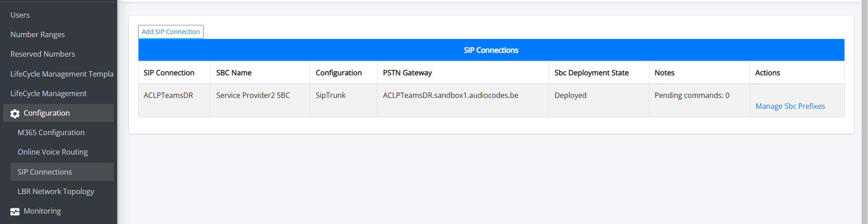Select SIP Connections submenu item
Viewport: 868px width, 224px height.
click(x=62, y=172)
